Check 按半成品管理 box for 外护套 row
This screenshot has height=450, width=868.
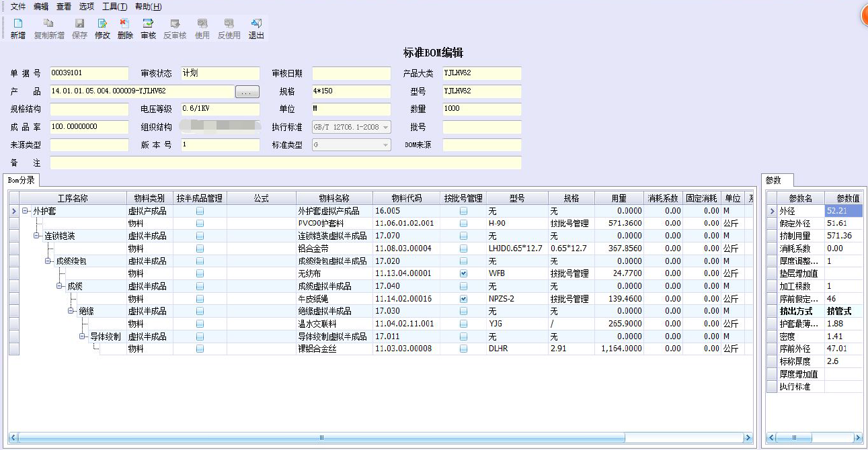click(x=200, y=211)
